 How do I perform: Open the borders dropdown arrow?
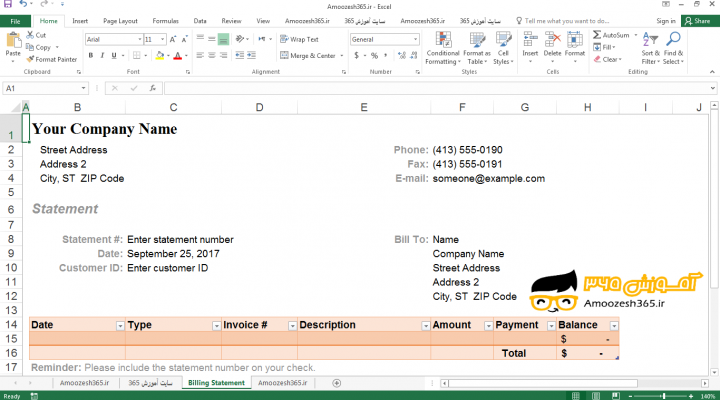[x=146, y=56]
